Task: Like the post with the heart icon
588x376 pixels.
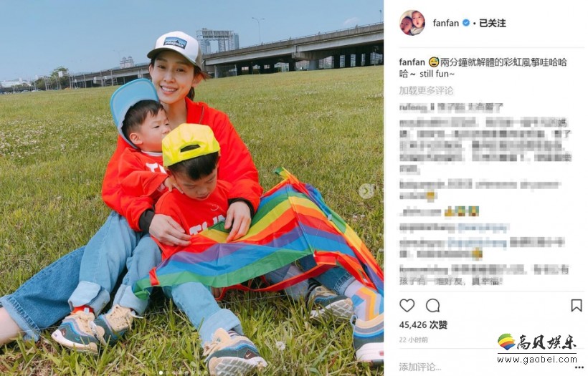Action: 407,306
